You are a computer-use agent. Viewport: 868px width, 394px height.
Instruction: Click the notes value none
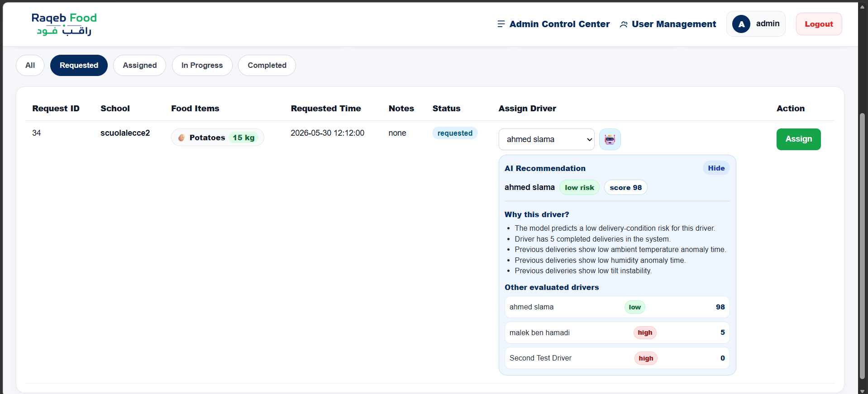click(x=397, y=133)
